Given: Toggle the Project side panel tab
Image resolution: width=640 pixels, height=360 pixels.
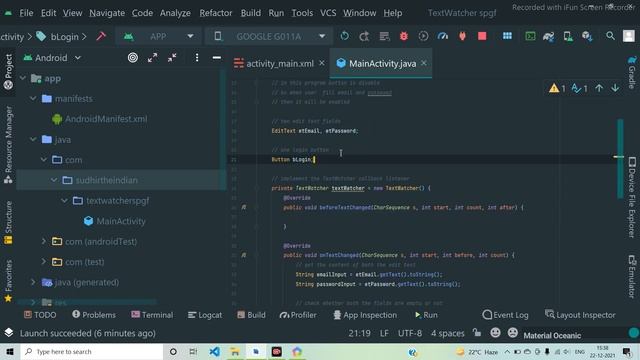Looking at the screenshot, I should (8, 71).
